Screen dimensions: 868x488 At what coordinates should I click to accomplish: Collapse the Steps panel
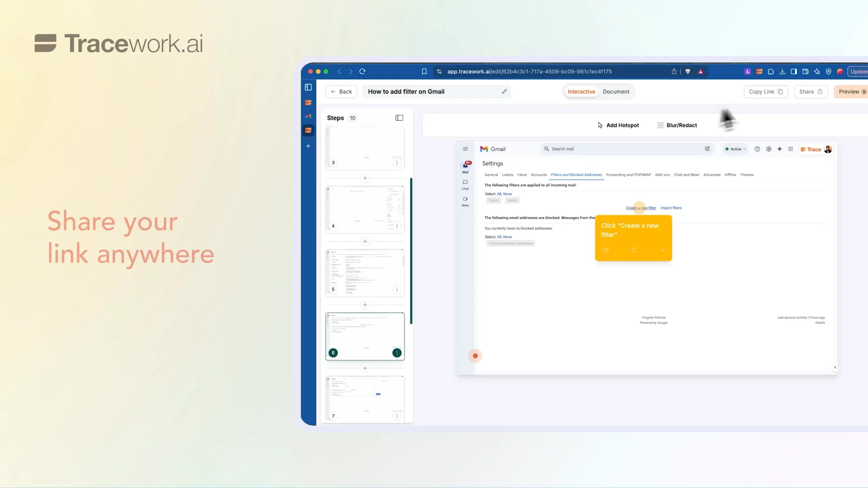pos(399,118)
